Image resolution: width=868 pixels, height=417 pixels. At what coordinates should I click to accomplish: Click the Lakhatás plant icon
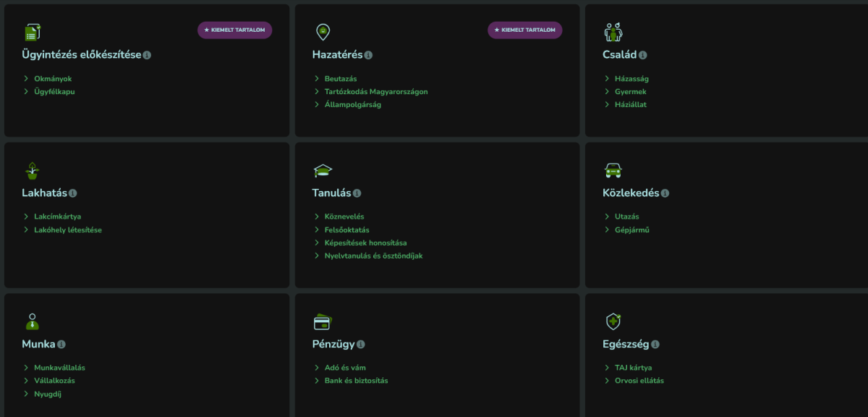(x=32, y=171)
